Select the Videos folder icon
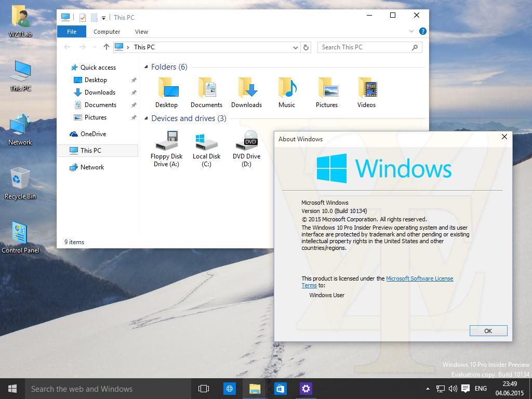 (x=366, y=92)
